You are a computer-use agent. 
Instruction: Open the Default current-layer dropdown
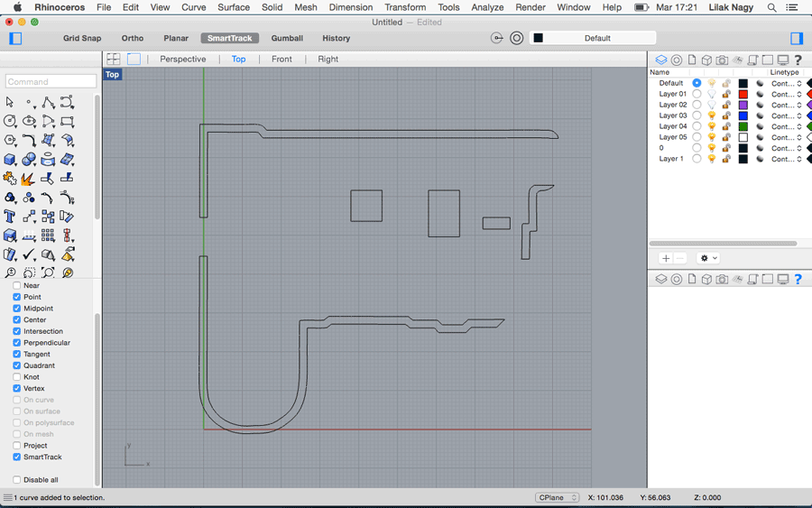coord(593,38)
